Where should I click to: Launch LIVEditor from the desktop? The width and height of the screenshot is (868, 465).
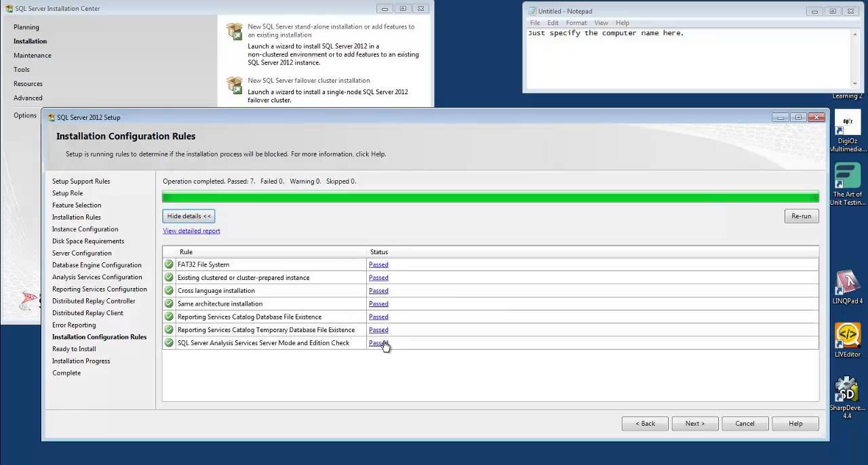(848, 340)
